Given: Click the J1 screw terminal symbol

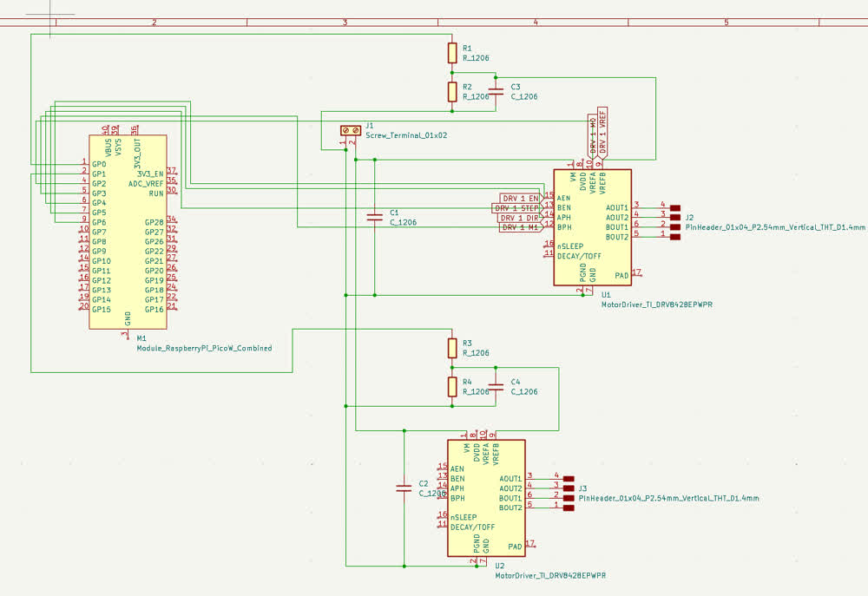Looking at the screenshot, I should coord(350,130).
